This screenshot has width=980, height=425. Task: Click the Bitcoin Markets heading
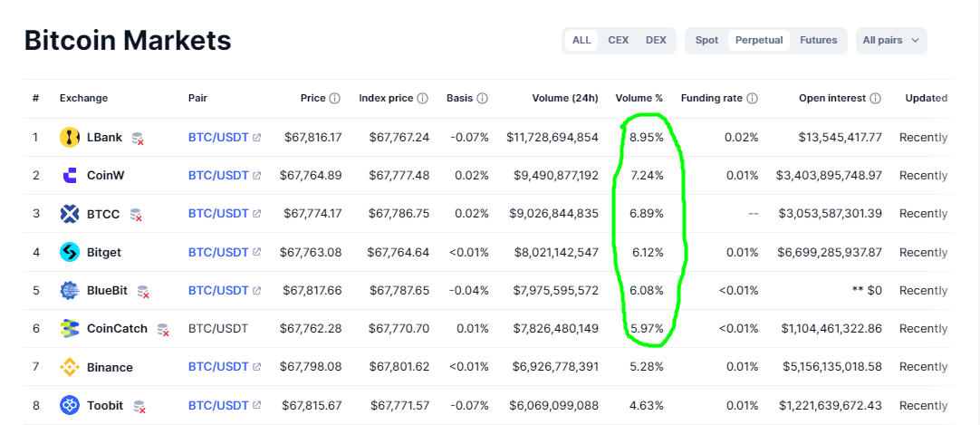click(x=128, y=41)
